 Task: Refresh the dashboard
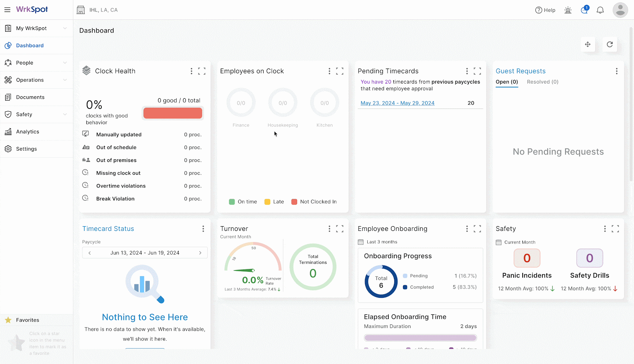coord(609,44)
